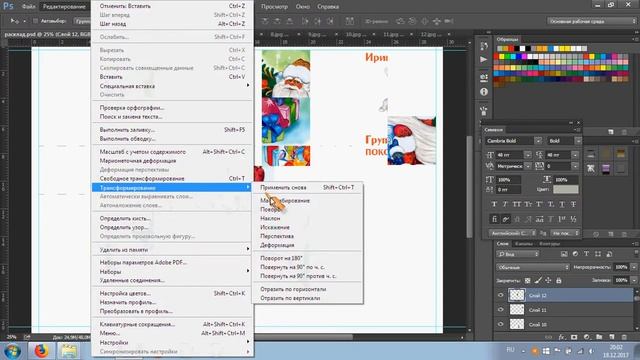Screen dimensions: 640x360
Task: Apply Small Caps in Character panel
Action: click(528, 204)
